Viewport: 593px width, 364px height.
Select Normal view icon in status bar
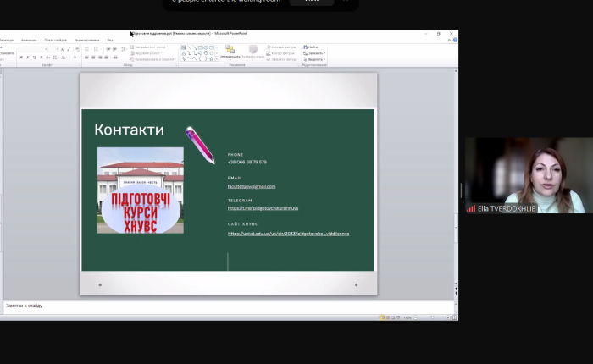[x=383, y=317]
